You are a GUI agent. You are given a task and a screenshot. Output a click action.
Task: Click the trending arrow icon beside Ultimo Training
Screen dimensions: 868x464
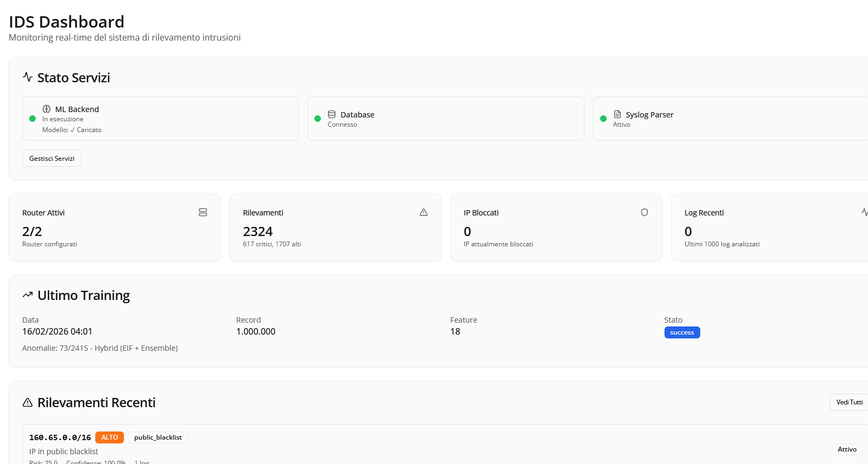point(28,295)
